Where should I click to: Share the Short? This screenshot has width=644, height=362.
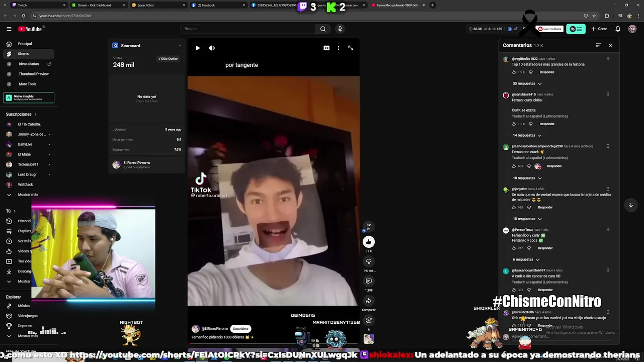tap(369, 301)
